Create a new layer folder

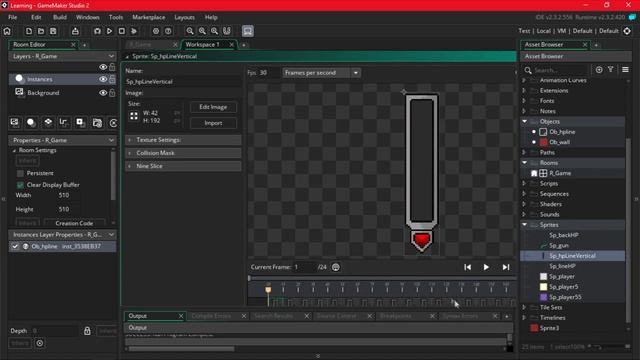pyautogui.click(x=97, y=122)
